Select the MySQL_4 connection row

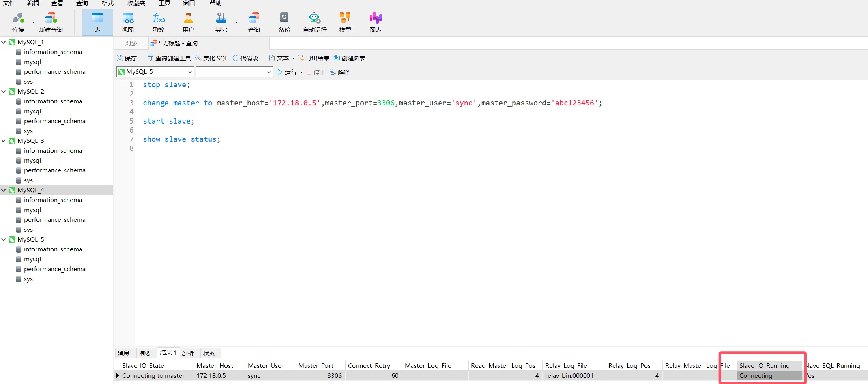[x=56, y=190]
